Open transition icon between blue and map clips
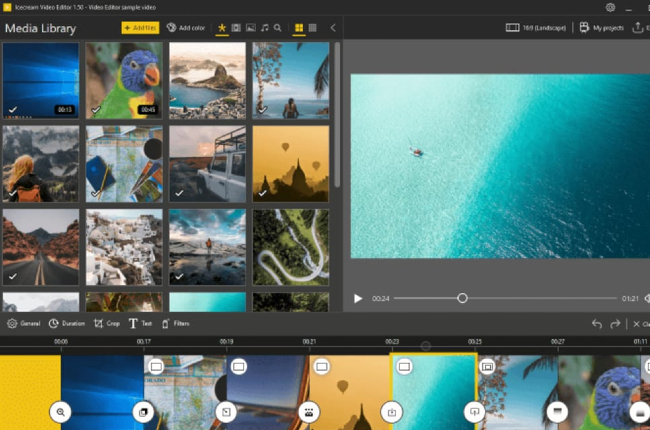 click(x=143, y=412)
